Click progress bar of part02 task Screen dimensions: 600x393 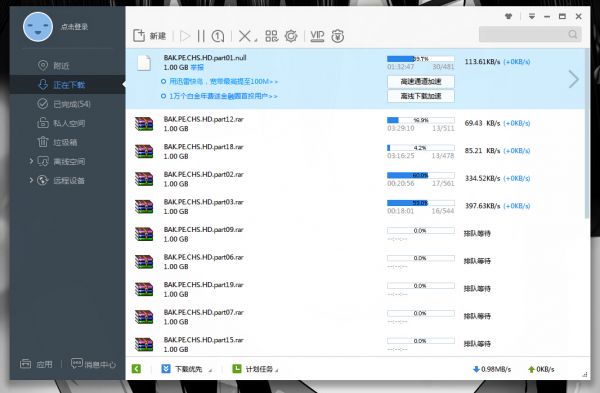(x=421, y=175)
